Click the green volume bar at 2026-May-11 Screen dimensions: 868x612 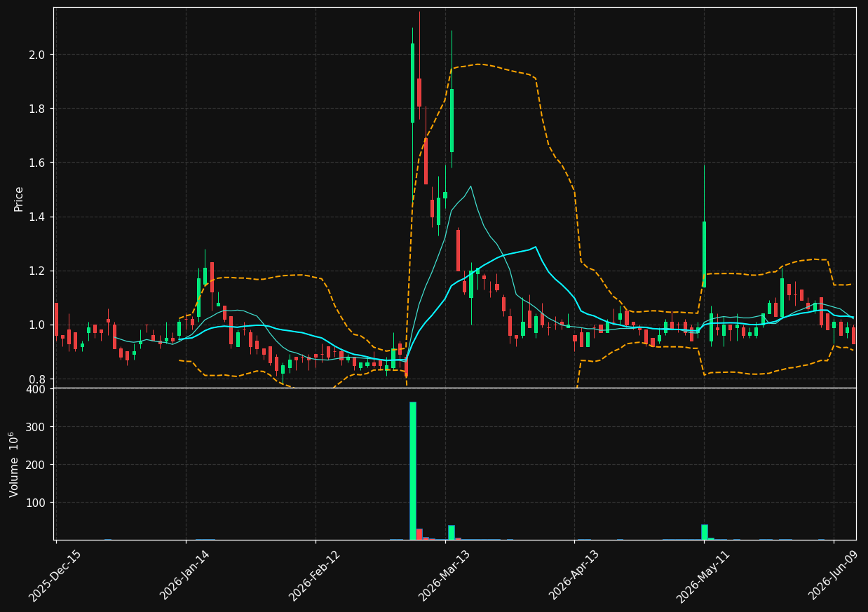(x=704, y=532)
